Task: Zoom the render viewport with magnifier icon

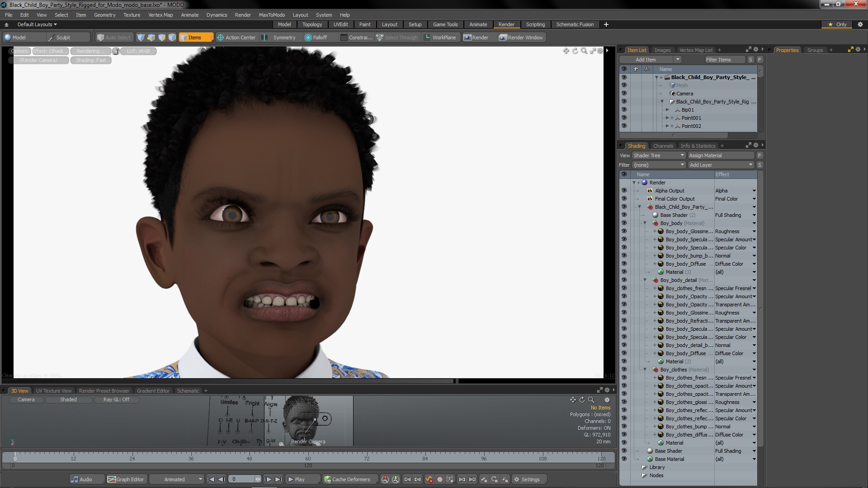Action: pos(584,51)
